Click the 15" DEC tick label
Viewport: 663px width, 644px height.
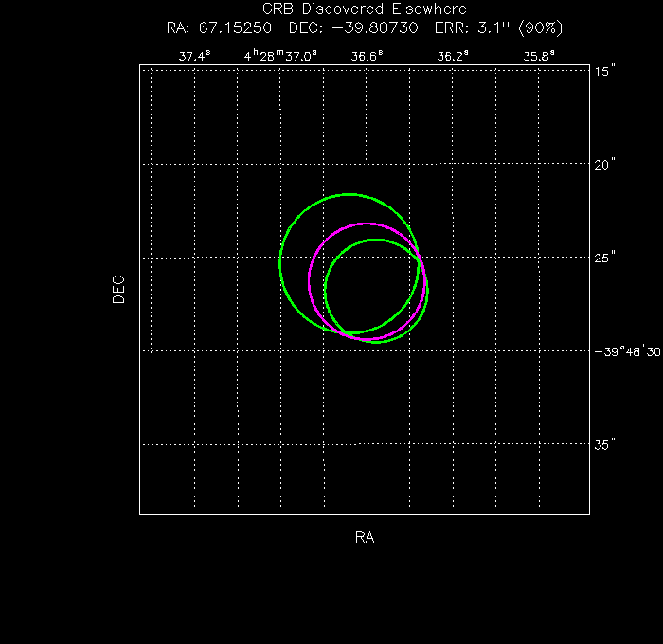(x=604, y=71)
